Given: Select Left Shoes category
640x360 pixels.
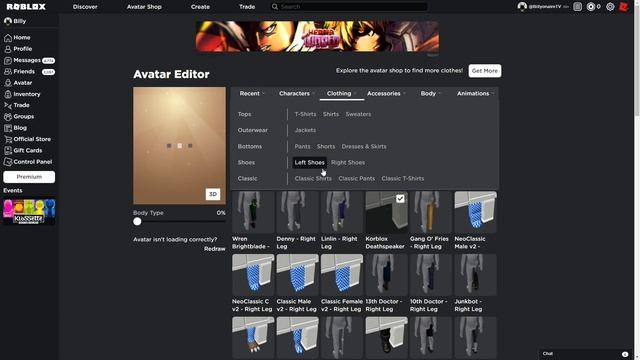Looking at the screenshot, I should pyautogui.click(x=309, y=162).
